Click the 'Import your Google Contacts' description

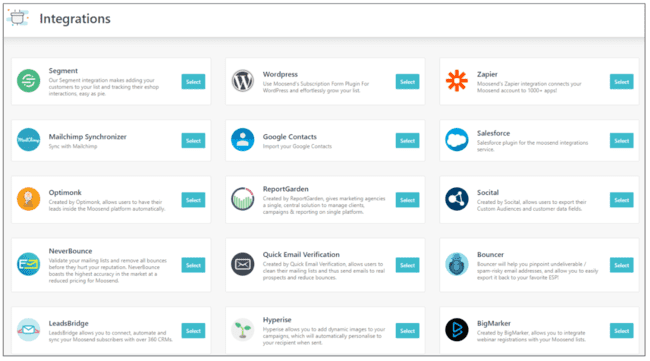pyautogui.click(x=297, y=146)
